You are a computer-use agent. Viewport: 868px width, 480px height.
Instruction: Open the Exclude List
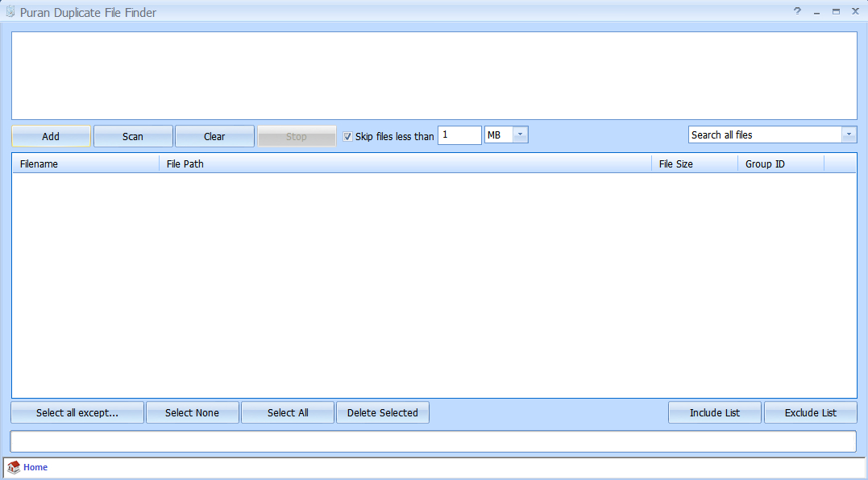click(x=811, y=413)
